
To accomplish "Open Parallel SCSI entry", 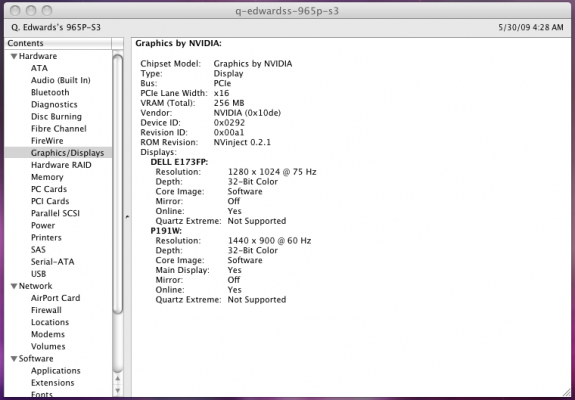I will tap(55, 213).
